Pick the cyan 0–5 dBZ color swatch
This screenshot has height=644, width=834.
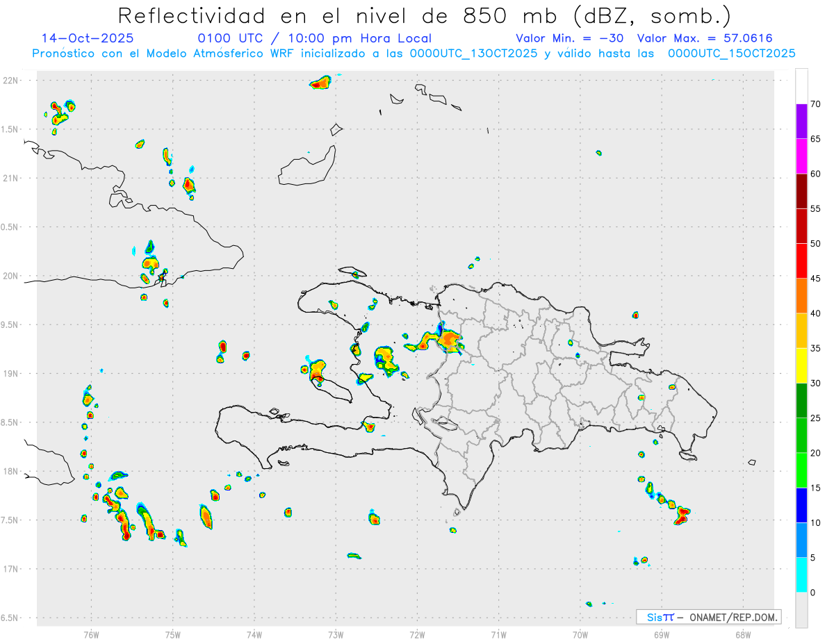801,575
